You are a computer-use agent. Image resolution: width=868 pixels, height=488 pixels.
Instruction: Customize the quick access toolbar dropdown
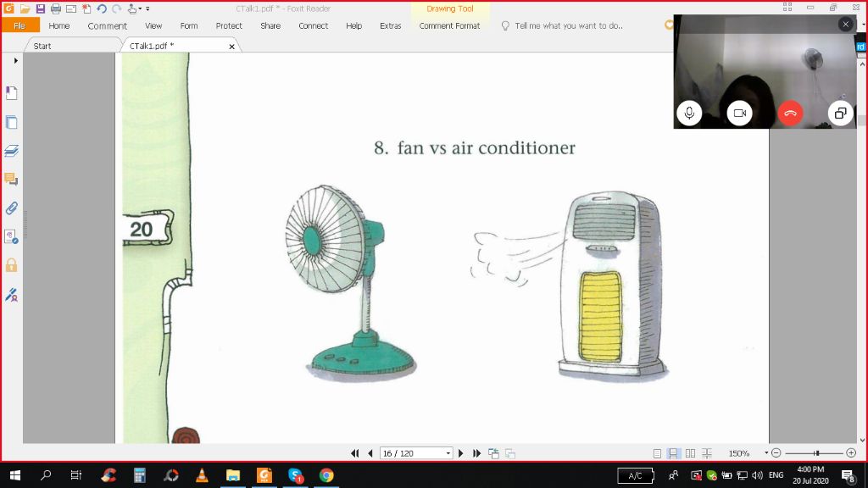[147, 8]
